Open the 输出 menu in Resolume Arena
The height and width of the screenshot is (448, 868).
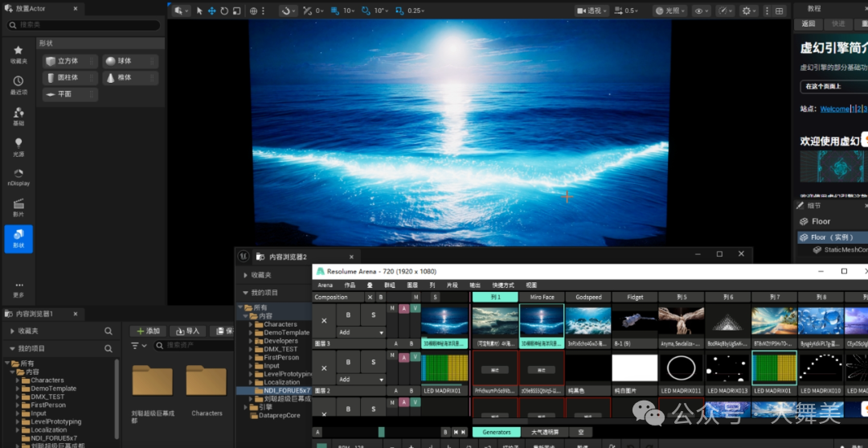click(x=475, y=285)
